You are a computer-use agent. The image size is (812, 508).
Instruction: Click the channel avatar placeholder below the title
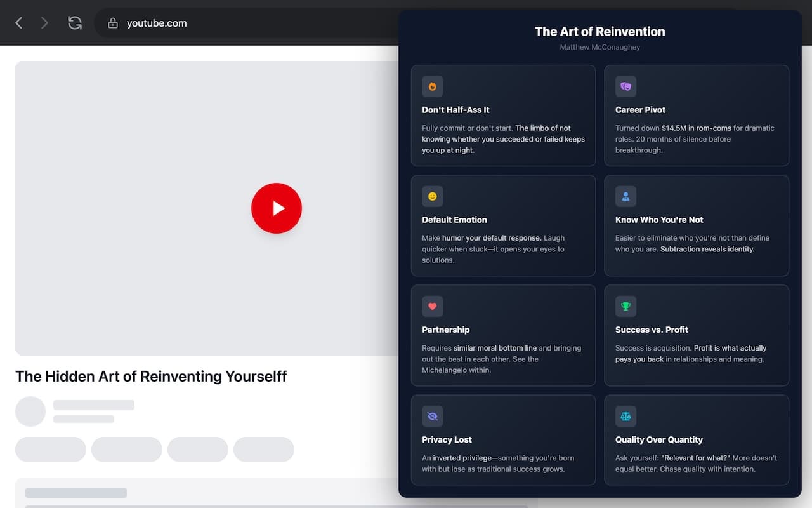tap(30, 411)
